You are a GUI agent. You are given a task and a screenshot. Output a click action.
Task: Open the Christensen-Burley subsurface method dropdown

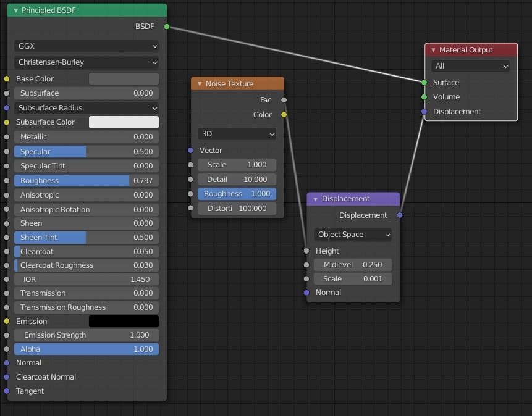click(x=87, y=62)
